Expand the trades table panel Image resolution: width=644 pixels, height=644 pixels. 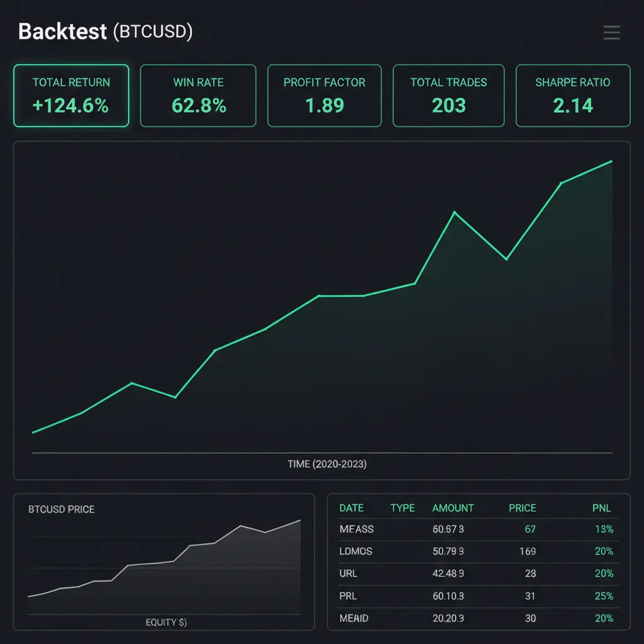[479, 563]
